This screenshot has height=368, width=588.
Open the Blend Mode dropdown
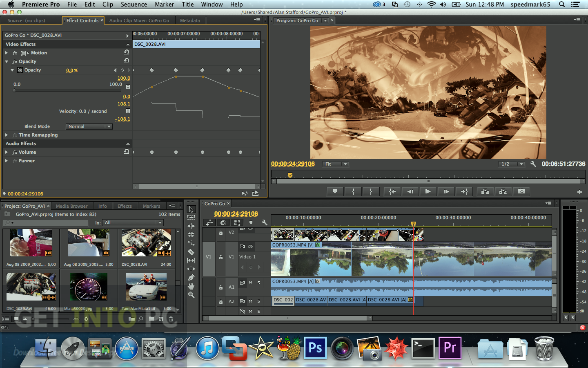coord(89,126)
